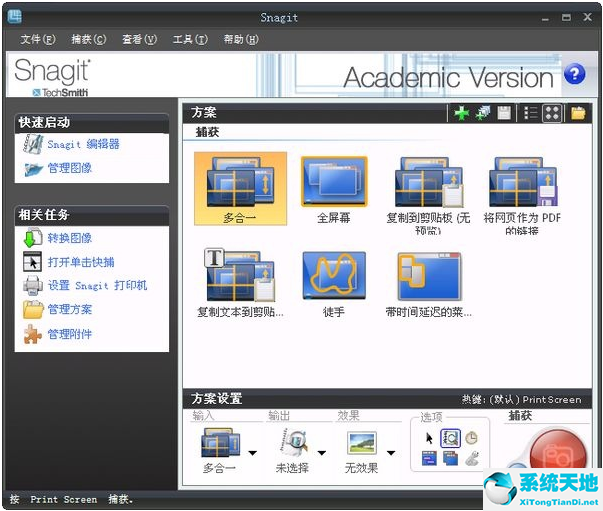Click the 相关任务 panel header
Screen dimensions: 603x511
pyautogui.click(x=92, y=215)
